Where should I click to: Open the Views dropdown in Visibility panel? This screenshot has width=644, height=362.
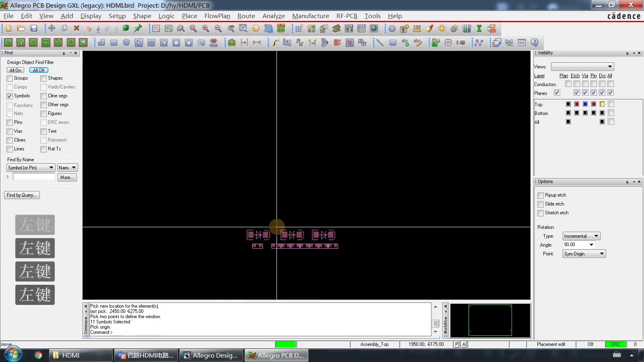[x=582, y=66]
